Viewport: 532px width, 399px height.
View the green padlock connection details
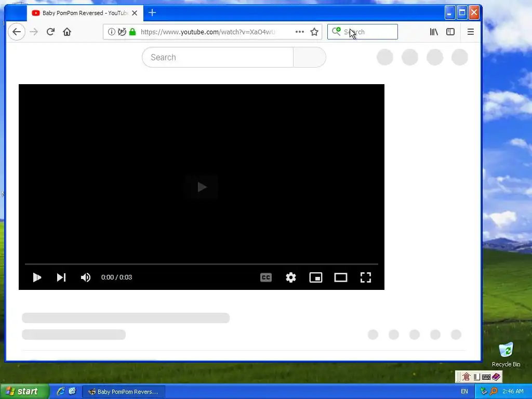132,32
